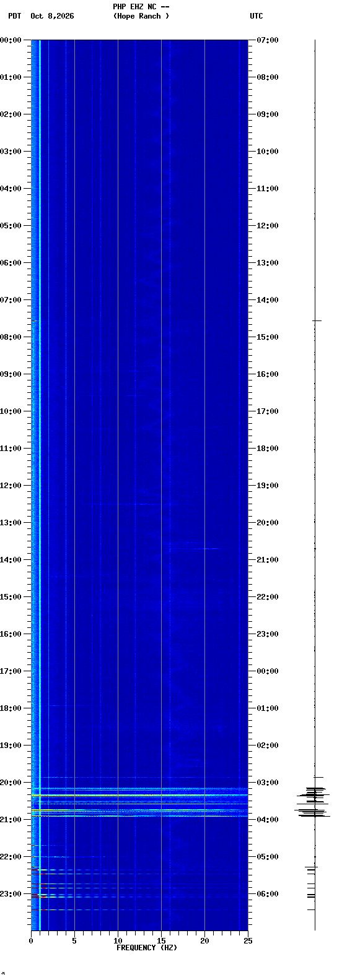Click the '03:00' UTC axis label
Image resolution: width=342 pixels, height=980 pixels.
coord(268,783)
